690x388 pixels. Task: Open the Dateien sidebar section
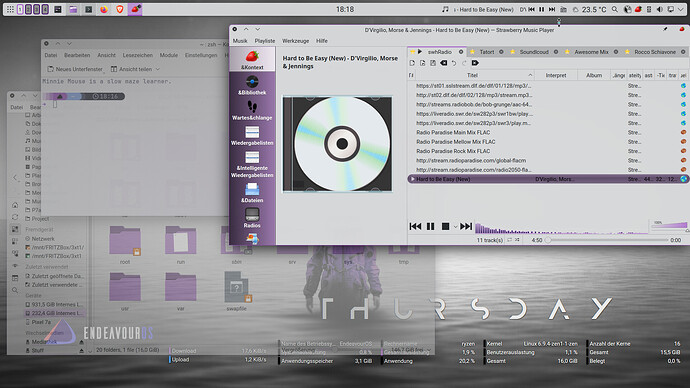(252, 193)
